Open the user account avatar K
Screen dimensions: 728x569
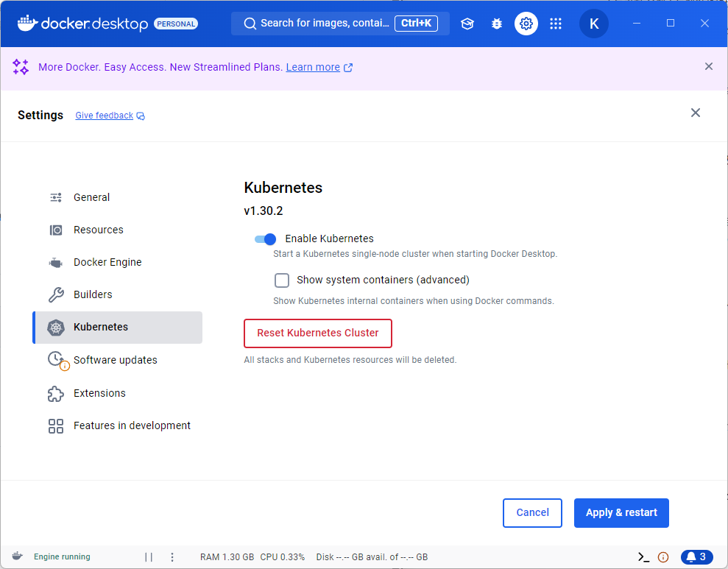tap(594, 24)
